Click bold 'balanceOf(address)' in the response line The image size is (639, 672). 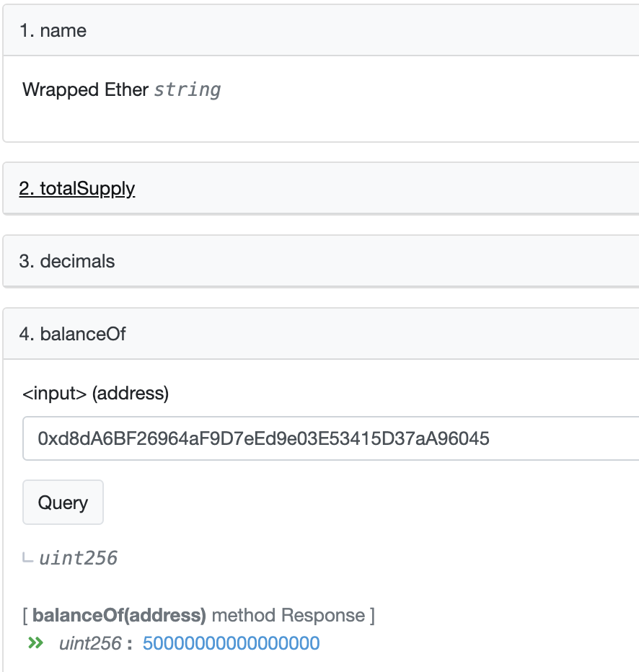click(120, 616)
